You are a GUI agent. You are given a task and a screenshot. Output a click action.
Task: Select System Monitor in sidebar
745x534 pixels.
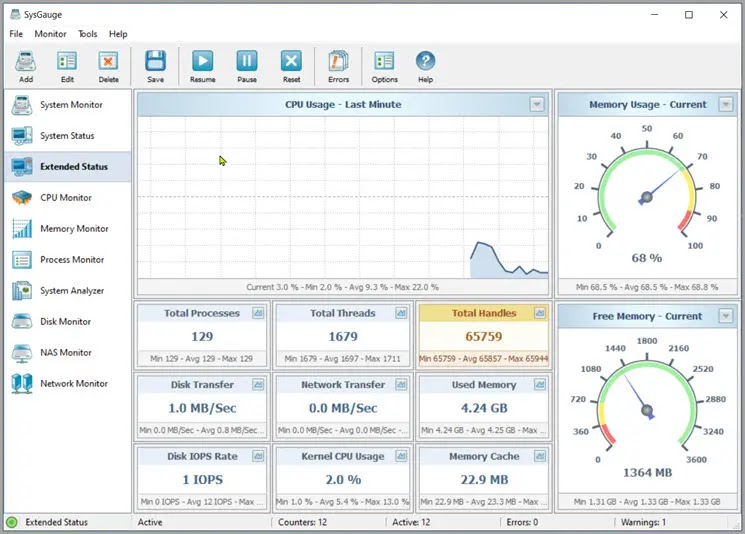click(x=68, y=105)
